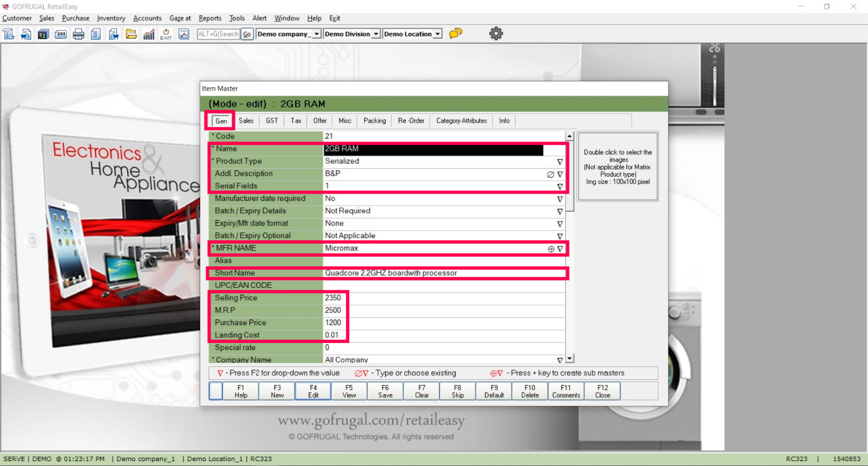This screenshot has width=868, height=466.
Task: Open the settings gear icon
Action: [x=496, y=34]
